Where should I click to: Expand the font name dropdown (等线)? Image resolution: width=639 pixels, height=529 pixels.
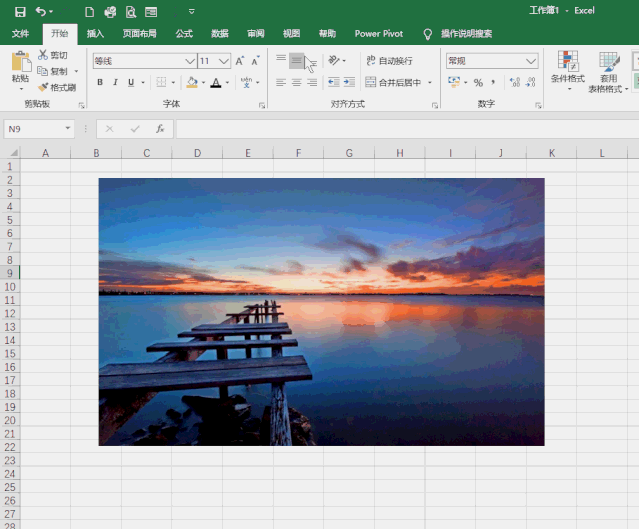(190, 61)
